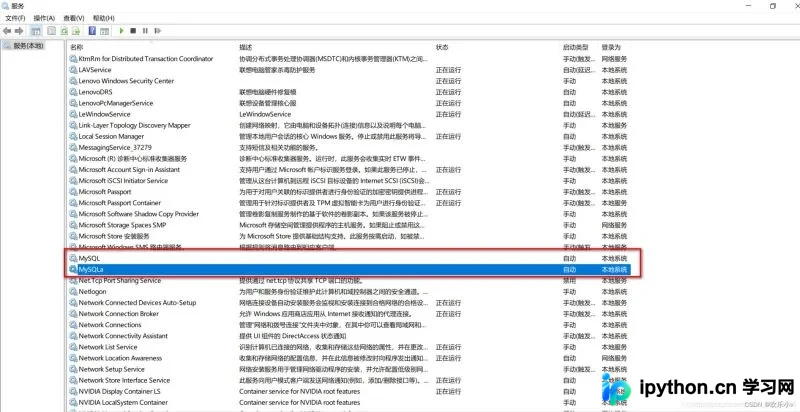Select Network Connection Broker service
800x412 pixels.
pyautogui.click(x=118, y=314)
